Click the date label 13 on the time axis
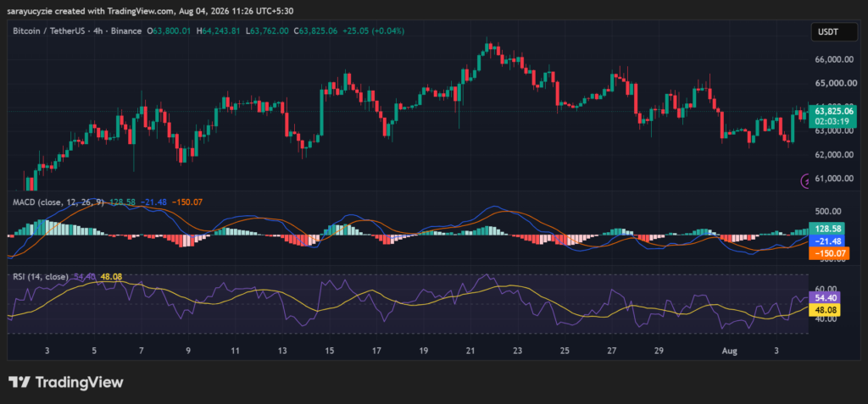The image size is (868, 404). [282, 351]
